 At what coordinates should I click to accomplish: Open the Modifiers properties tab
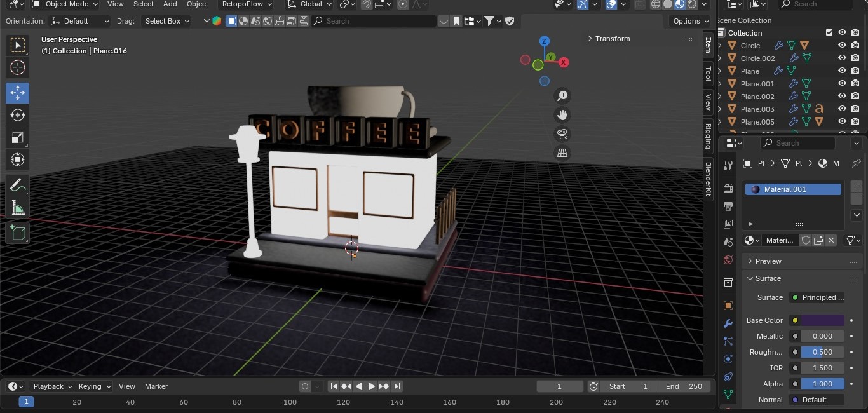(728, 323)
